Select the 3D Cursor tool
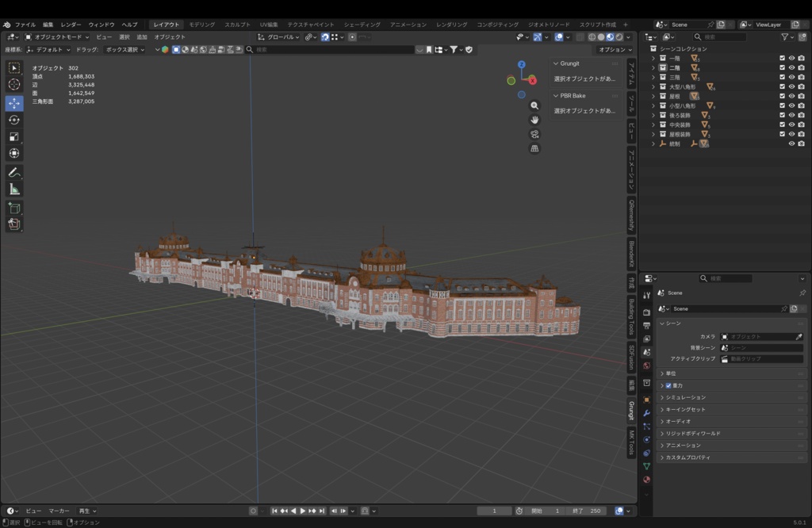The image size is (812, 528). pyautogui.click(x=14, y=84)
